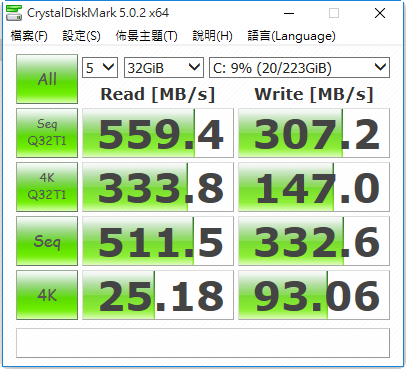Close the CrystalDiskMark window
This screenshot has height=369, width=406.
[380, 13]
